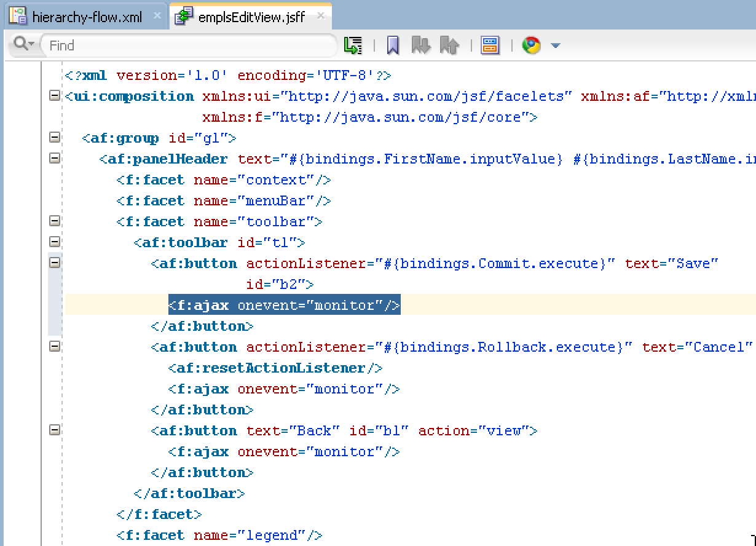Screen dimensions: 756x546
Task: Click the facet name="menuBar" line
Action: 224,201
